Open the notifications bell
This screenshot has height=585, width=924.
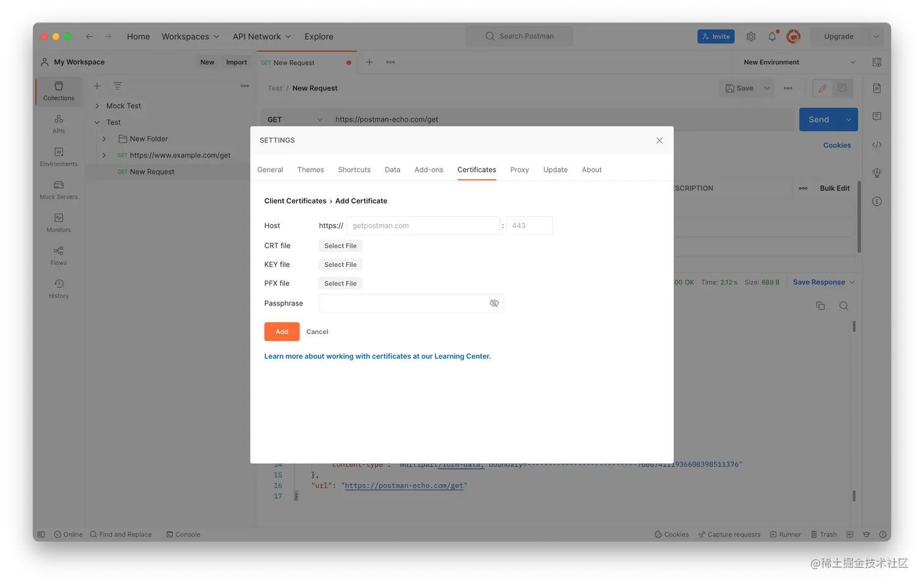[x=772, y=37]
